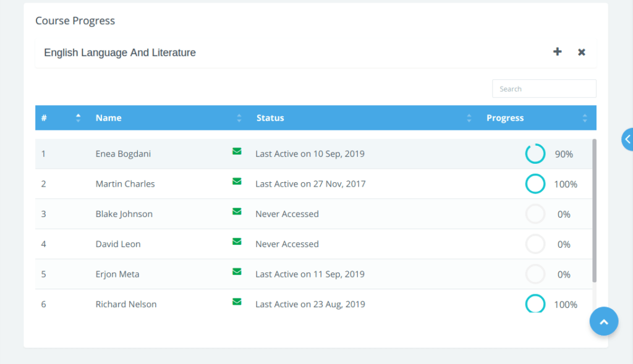This screenshot has width=633, height=364.
Task: Select the name Enea Bogdani
Action: point(123,154)
